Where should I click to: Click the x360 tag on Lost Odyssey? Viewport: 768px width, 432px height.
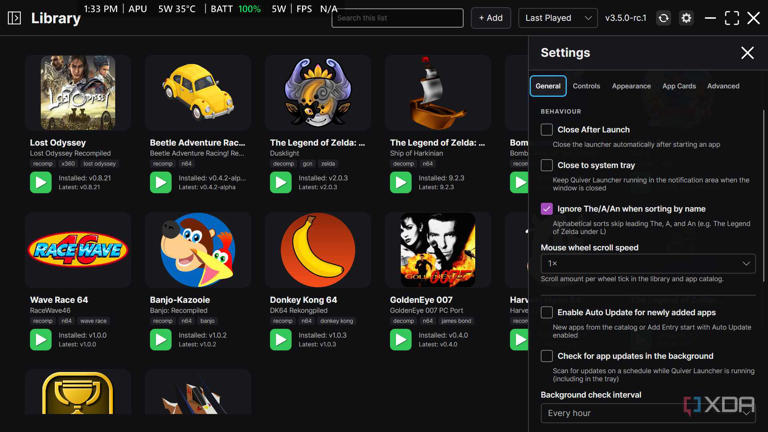pyautogui.click(x=68, y=164)
